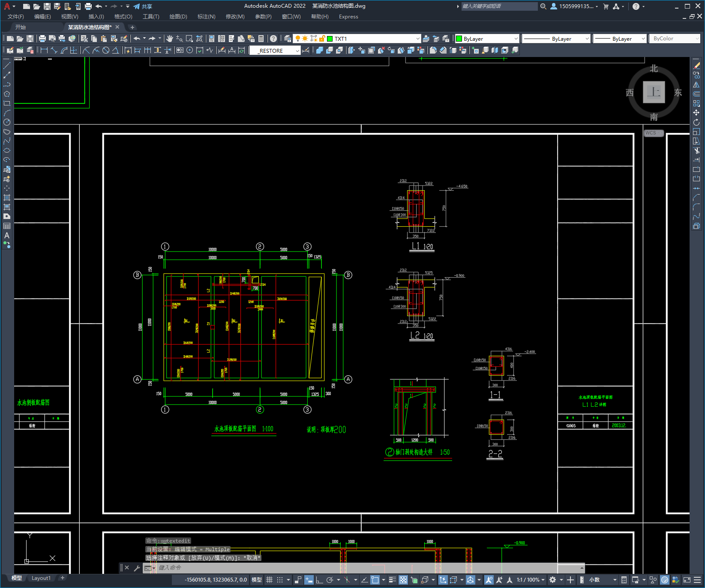Open the linetype ByLayer dropdown
The image size is (705, 588).
coord(556,39)
